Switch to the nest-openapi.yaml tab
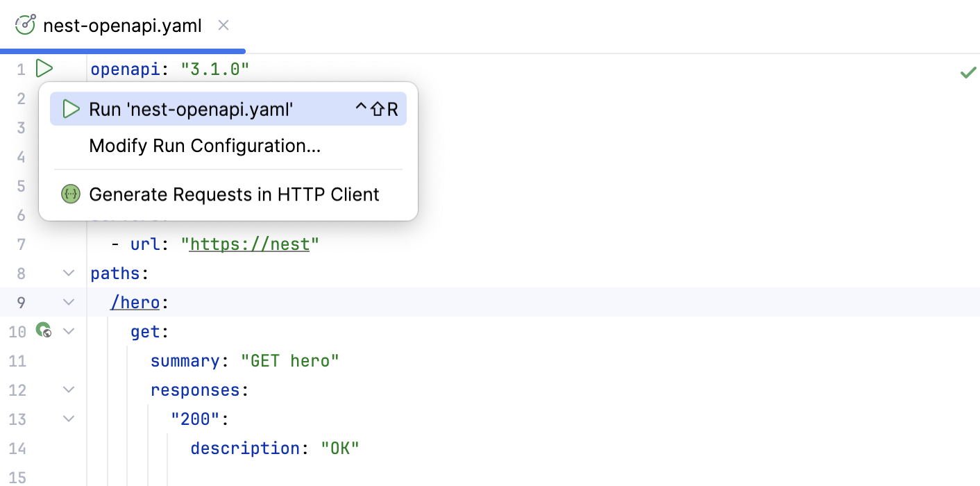The height and width of the screenshot is (486, 980). tap(122, 24)
